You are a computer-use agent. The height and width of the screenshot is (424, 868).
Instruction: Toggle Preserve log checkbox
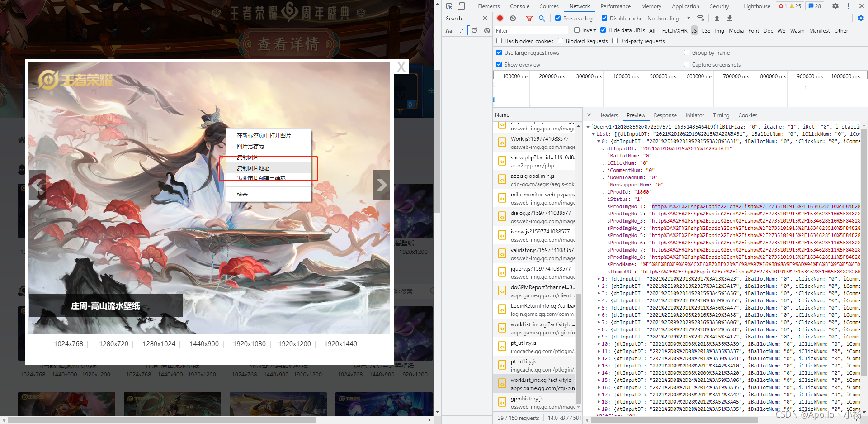click(558, 18)
